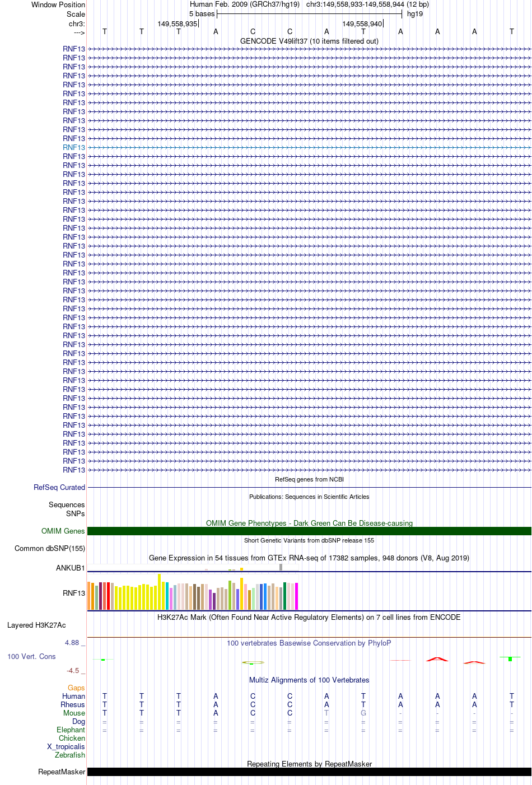Image resolution: width=532 pixels, height=785 pixels.
Task: Click the Dog species label
Action: (x=78, y=722)
